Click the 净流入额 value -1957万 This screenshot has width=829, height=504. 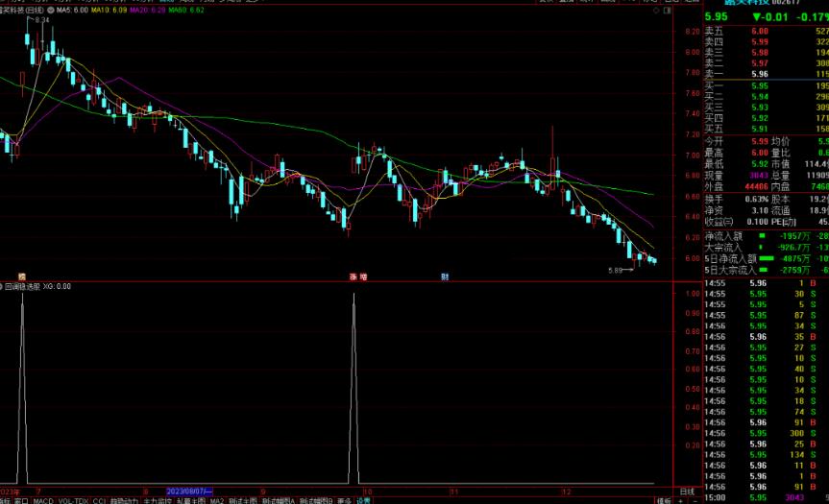(x=794, y=236)
